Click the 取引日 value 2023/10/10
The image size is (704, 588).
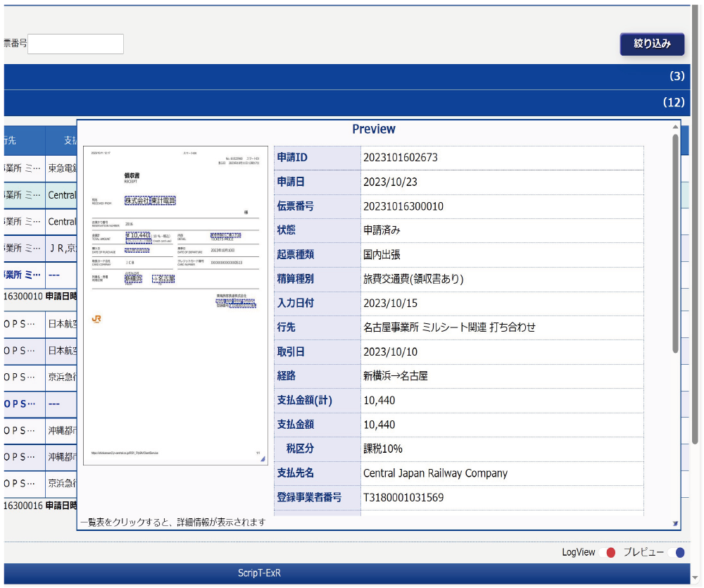[x=390, y=351]
